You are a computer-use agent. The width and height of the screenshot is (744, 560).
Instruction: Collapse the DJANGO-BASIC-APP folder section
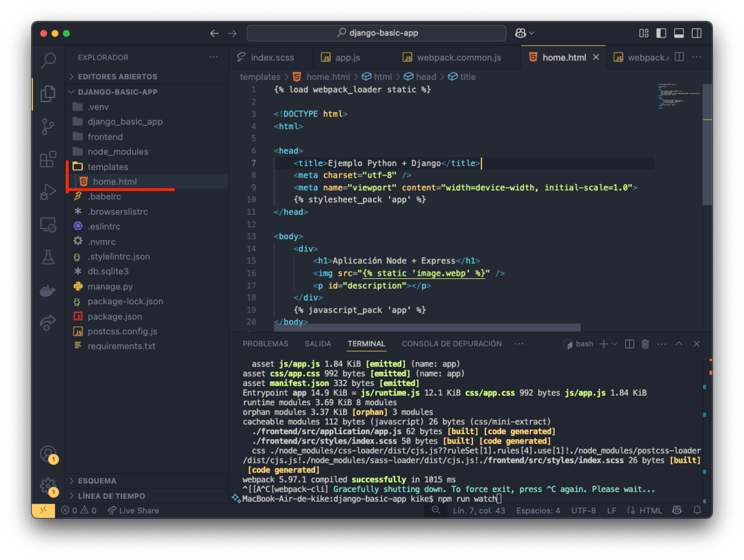pyautogui.click(x=146, y=92)
